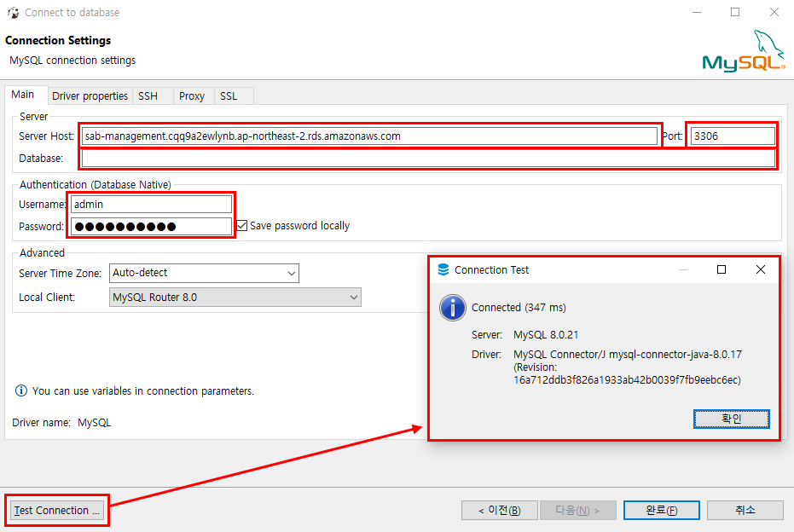
Task: Click the 'MySQL Connector/J mysql-connector-java-8.0.17' driver text
Action: pyautogui.click(x=628, y=355)
